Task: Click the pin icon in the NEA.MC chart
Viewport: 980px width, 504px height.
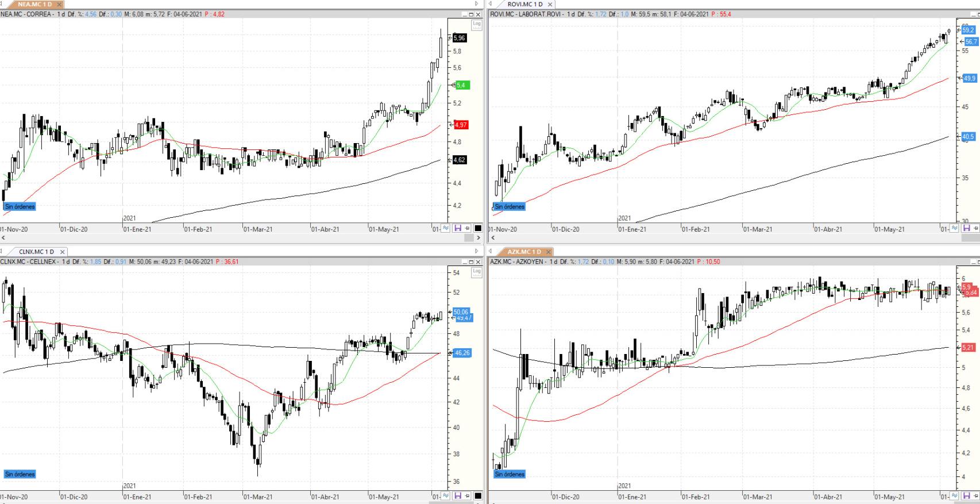Action: [x=467, y=228]
